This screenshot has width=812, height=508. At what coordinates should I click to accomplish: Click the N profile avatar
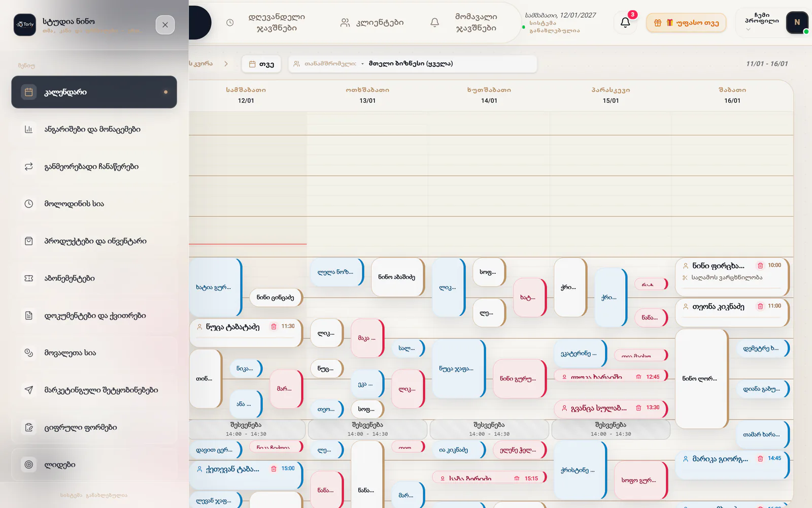(797, 22)
